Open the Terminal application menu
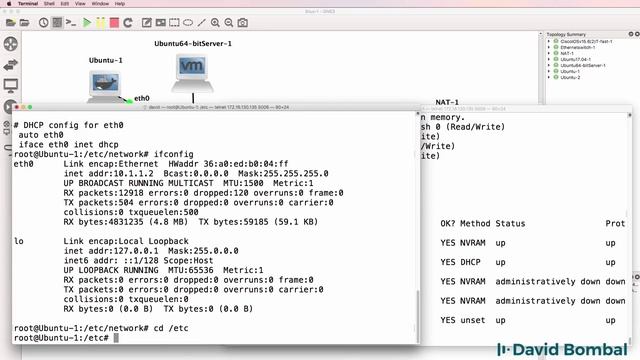The width and height of the screenshot is (640, 360). [x=28, y=4]
